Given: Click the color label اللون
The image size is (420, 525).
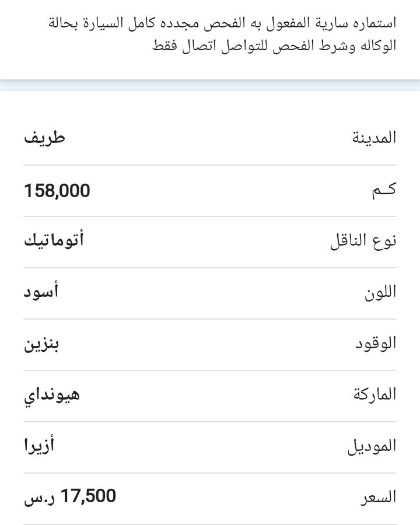Looking at the screenshot, I should [380, 292].
